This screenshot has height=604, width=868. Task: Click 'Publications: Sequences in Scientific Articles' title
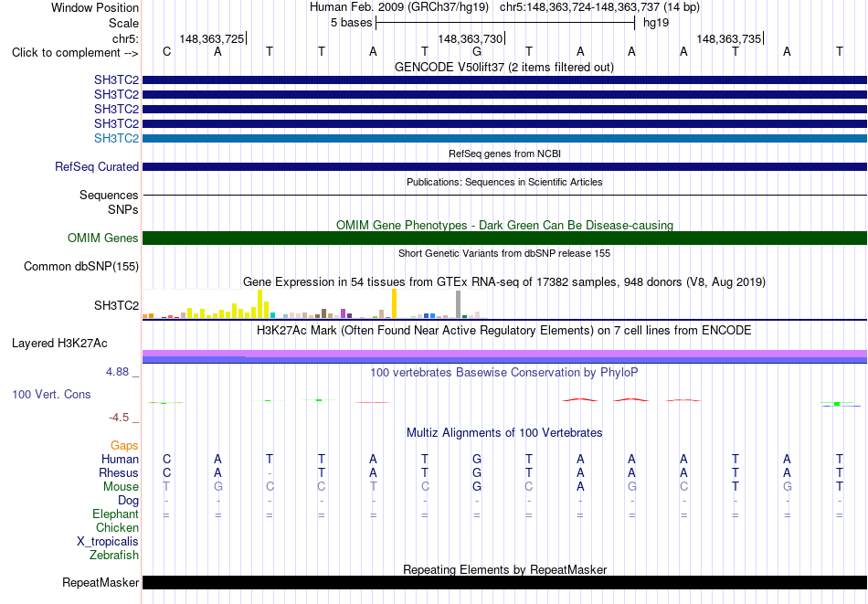coord(504,182)
